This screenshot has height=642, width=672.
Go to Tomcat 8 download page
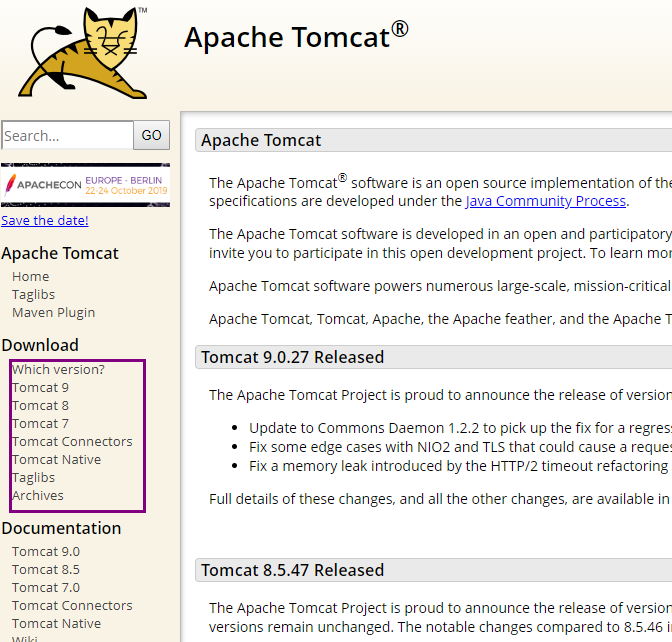tap(40, 405)
